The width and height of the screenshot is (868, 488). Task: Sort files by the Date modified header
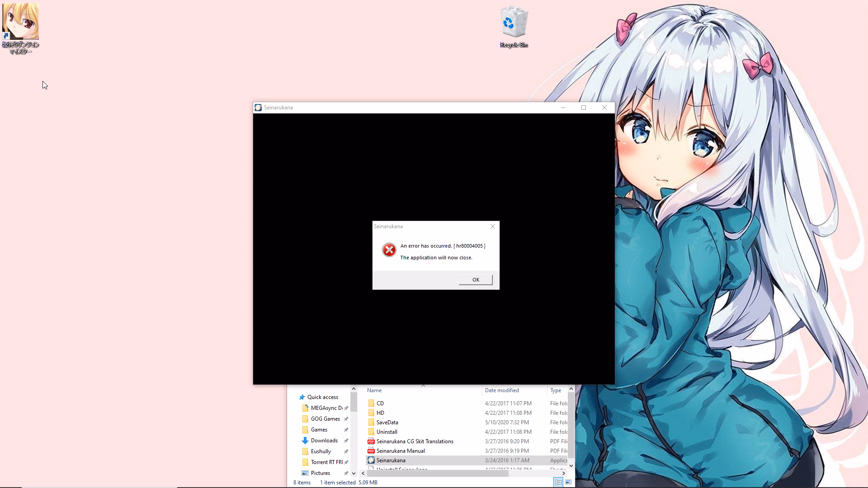502,390
